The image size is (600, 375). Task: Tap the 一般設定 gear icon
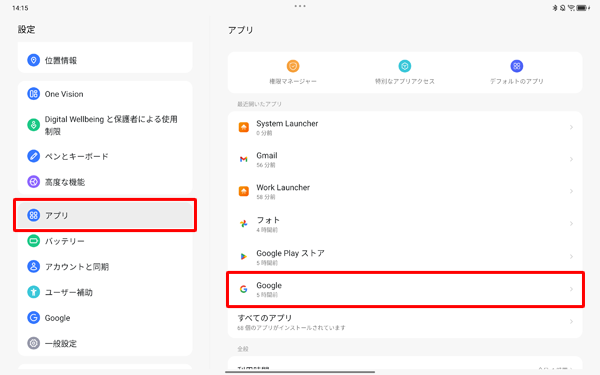[34, 343]
